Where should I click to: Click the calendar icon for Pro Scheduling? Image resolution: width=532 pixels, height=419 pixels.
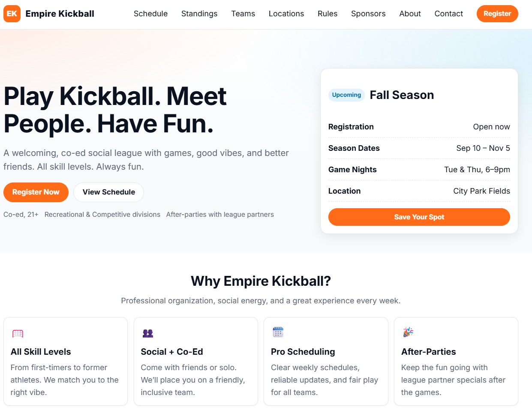pos(278,332)
